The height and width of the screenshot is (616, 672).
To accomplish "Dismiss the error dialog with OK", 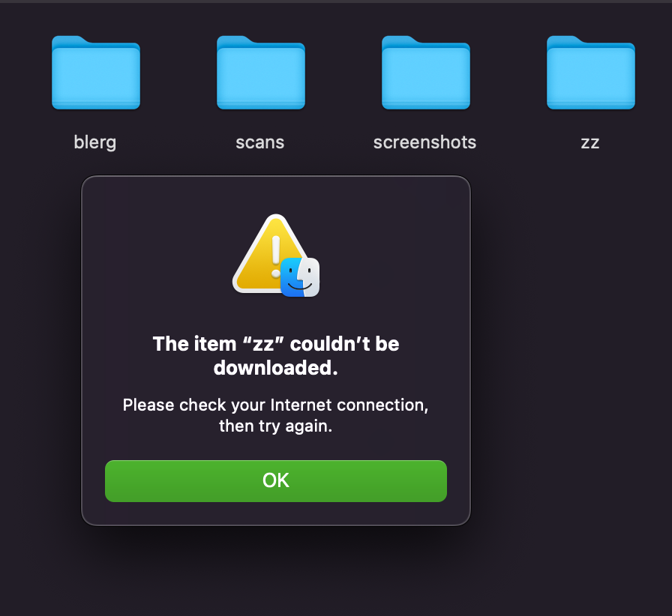I will tap(276, 480).
